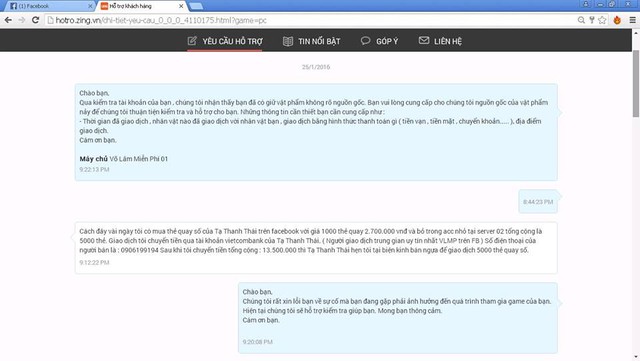Click the orange flame extension icon

click(x=617, y=20)
